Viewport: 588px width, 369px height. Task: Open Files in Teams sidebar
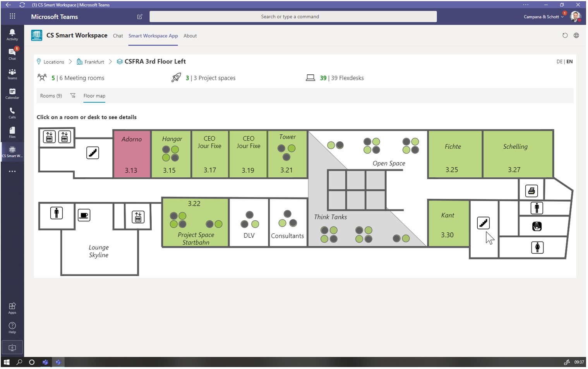tap(12, 132)
